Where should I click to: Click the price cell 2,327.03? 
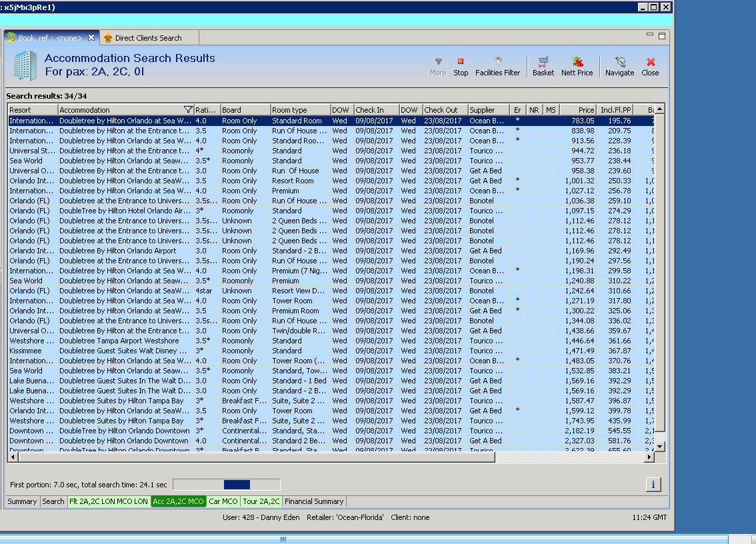[x=579, y=441]
